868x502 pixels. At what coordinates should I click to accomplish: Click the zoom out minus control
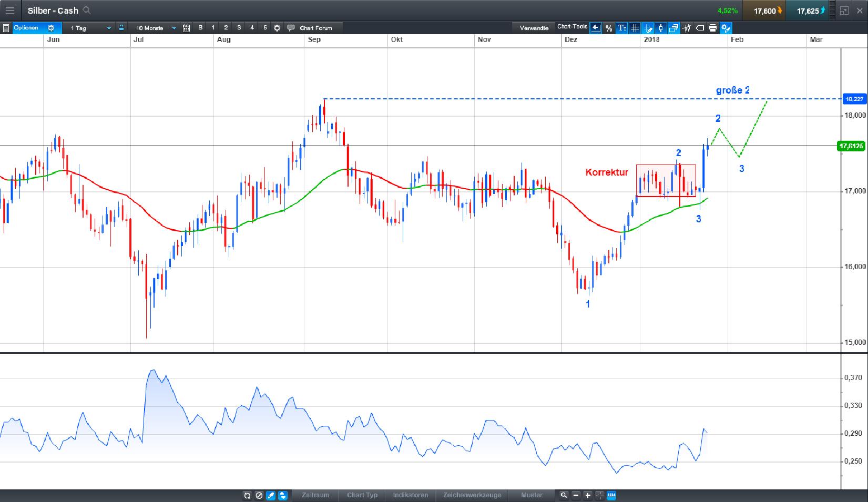tap(576, 495)
